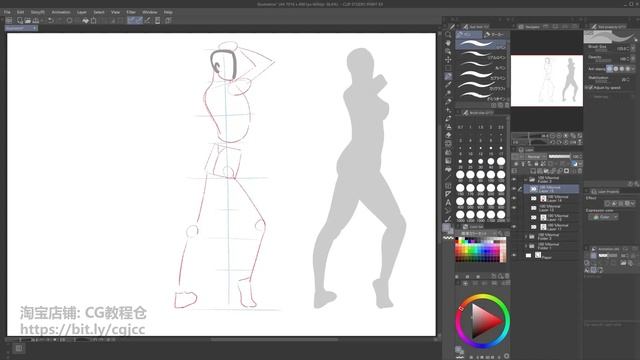Select the Move layer arrows tool
Image resolution: width=640 pixels, height=360 pixels.
pyautogui.click(x=448, y=60)
